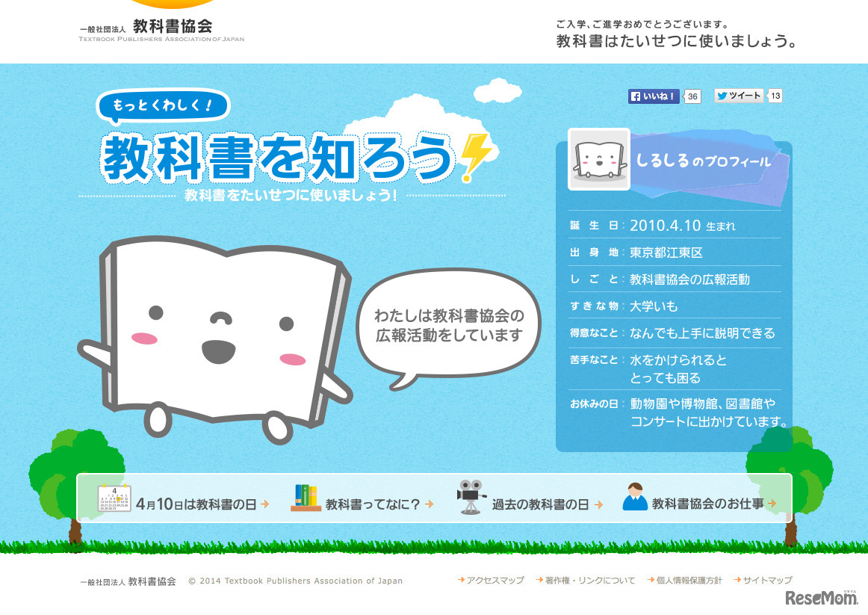Click the Facebook icon on the いいね! button
Screen dimensions: 868x615
click(x=636, y=96)
